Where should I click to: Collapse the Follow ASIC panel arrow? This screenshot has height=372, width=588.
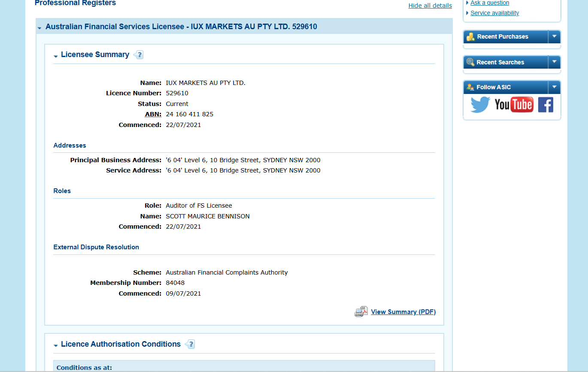[x=555, y=87]
